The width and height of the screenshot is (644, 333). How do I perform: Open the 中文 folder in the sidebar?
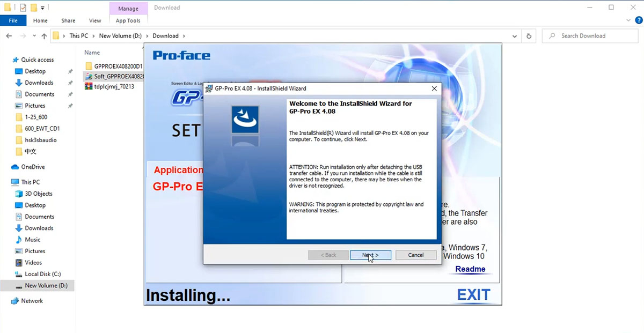pyautogui.click(x=31, y=151)
